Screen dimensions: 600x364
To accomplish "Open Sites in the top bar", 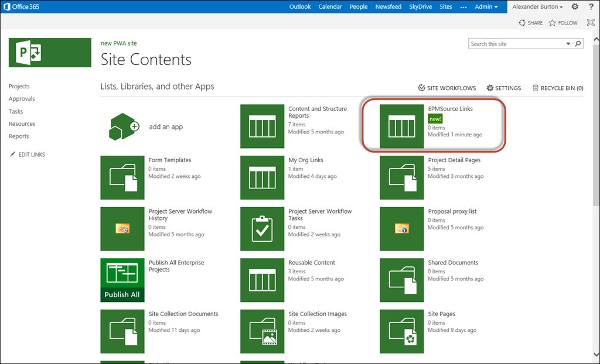I will pos(446,6).
